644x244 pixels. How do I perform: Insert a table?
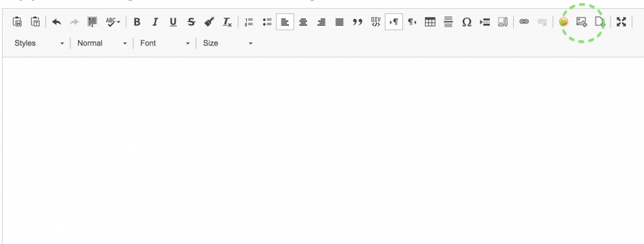coord(430,22)
